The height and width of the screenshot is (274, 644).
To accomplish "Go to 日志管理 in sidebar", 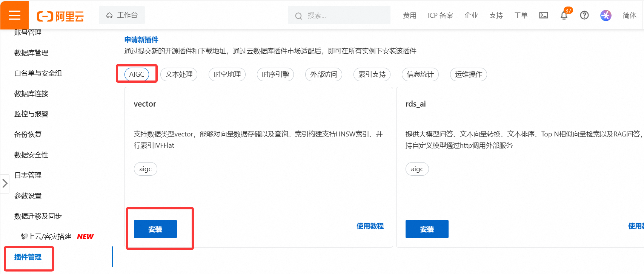I will tap(28, 175).
